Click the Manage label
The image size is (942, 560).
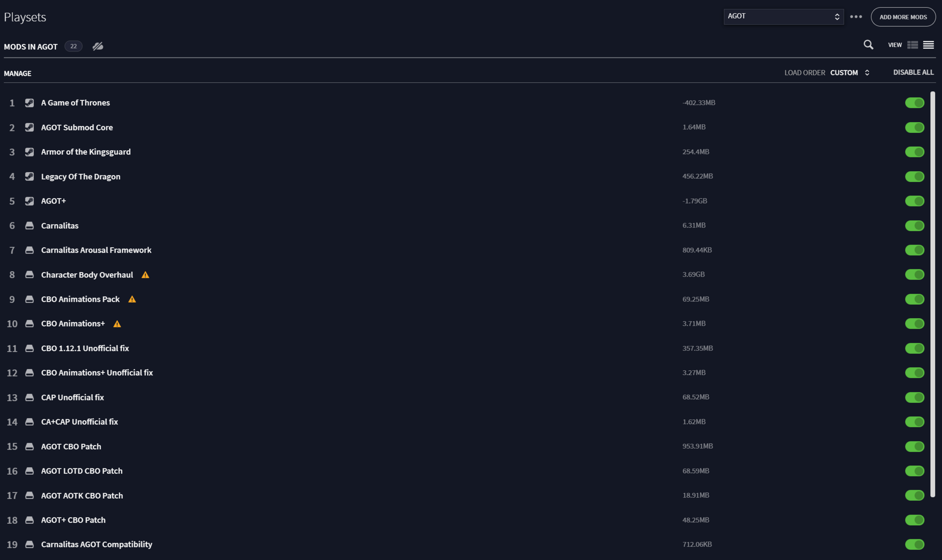(x=18, y=74)
